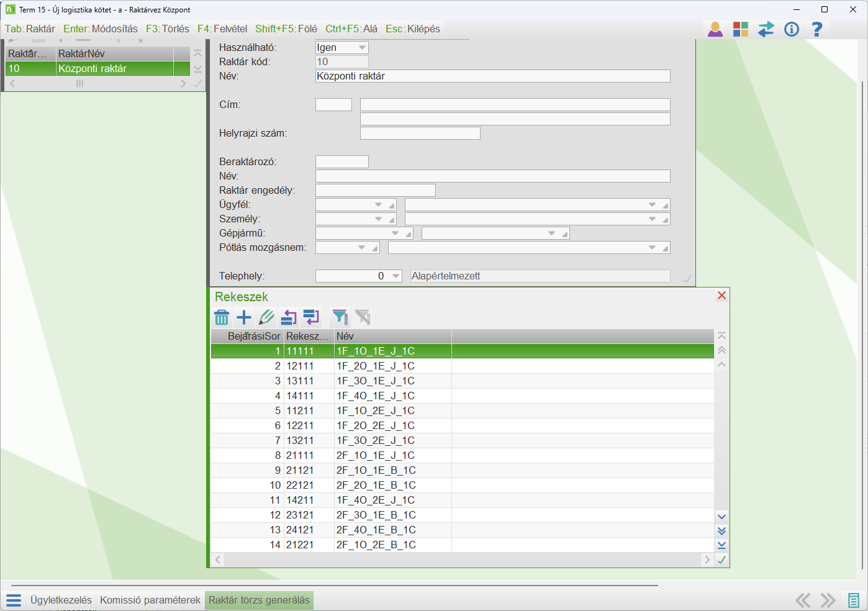Click the filter funnel icon
Image resolution: width=868 pixels, height=611 pixels.
click(339, 317)
